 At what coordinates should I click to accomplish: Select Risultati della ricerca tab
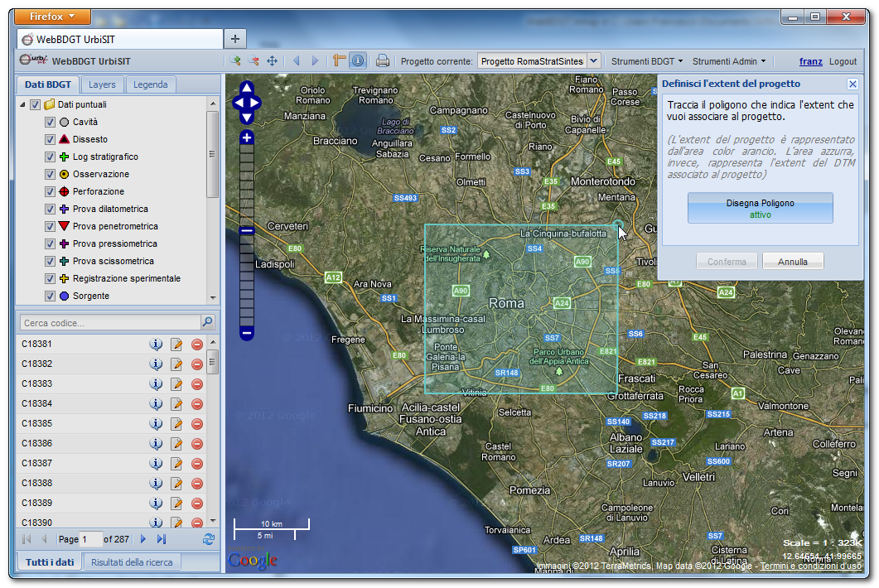pyautogui.click(x=132, y=562)
